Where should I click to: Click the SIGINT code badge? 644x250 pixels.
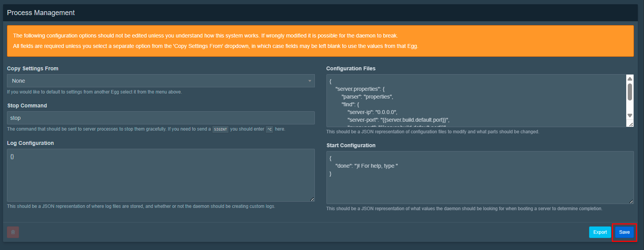220,129
